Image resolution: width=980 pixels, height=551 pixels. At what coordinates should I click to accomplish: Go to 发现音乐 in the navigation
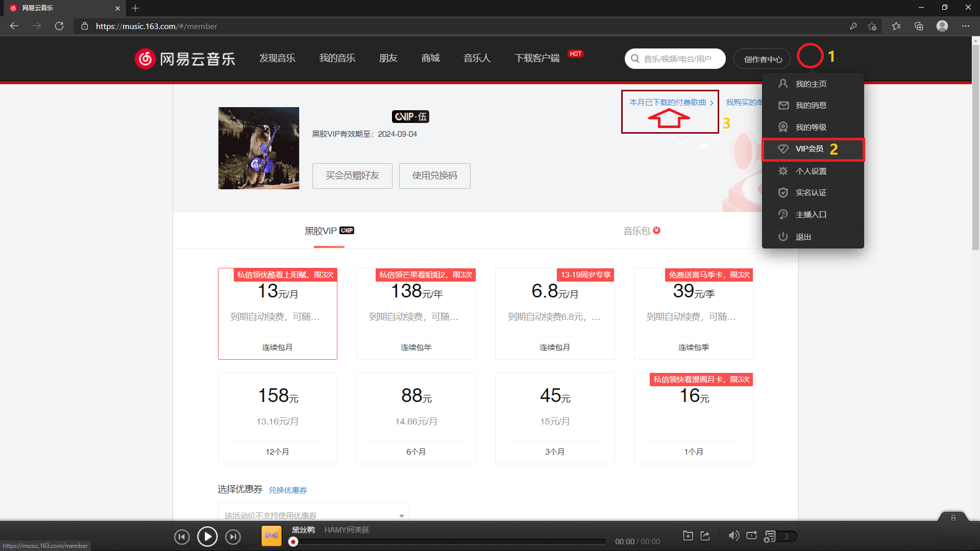[277, 58]
